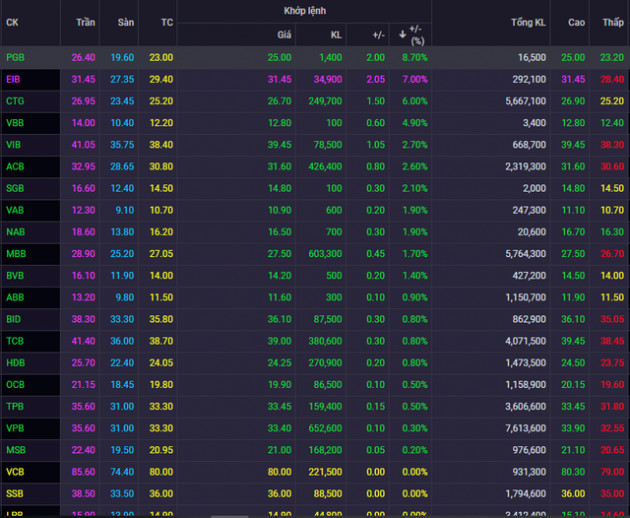Click BVB total volume 427,200
630x518 pixels.
[529, 275]
